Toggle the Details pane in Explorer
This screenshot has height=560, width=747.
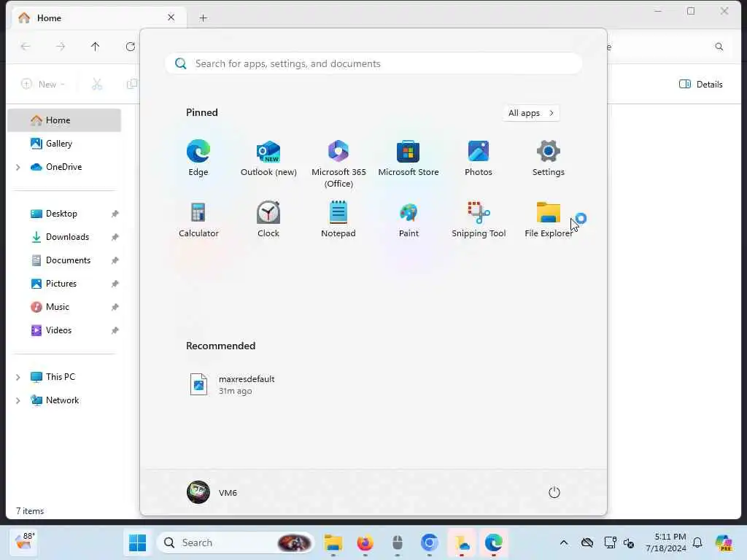point(701,85)
